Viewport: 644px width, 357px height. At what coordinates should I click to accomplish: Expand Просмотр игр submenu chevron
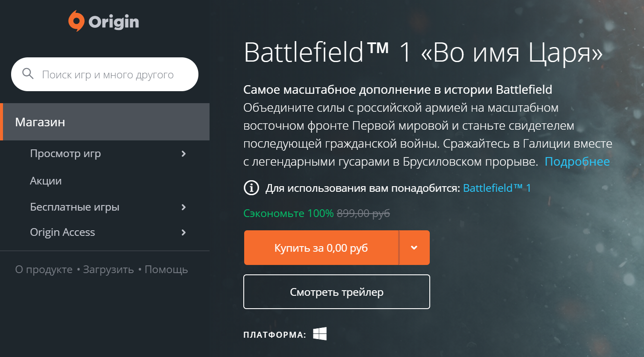point(183,154)
